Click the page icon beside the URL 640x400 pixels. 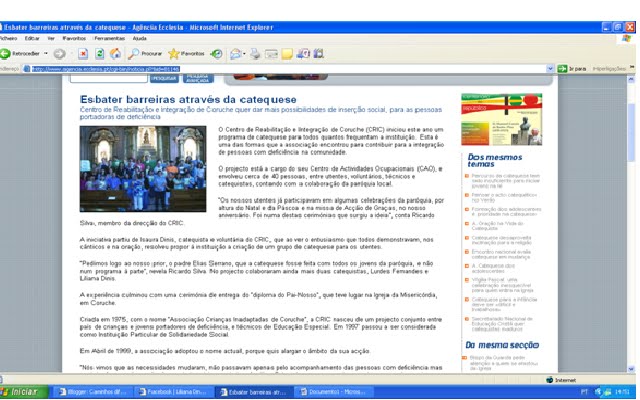coord(27,69)
